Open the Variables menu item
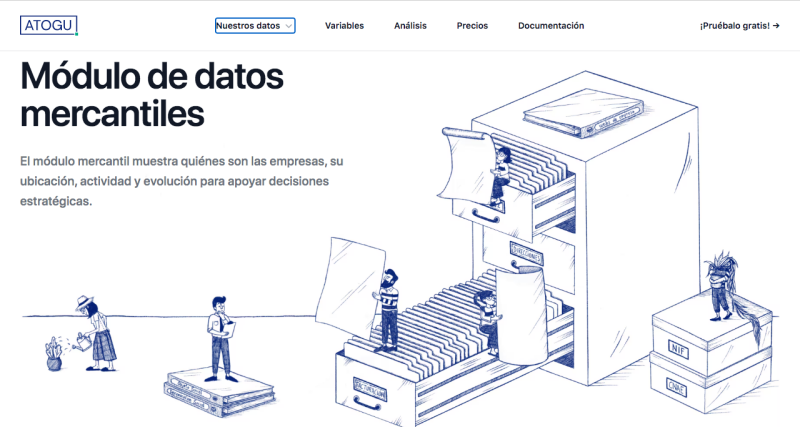 (344, 26)
